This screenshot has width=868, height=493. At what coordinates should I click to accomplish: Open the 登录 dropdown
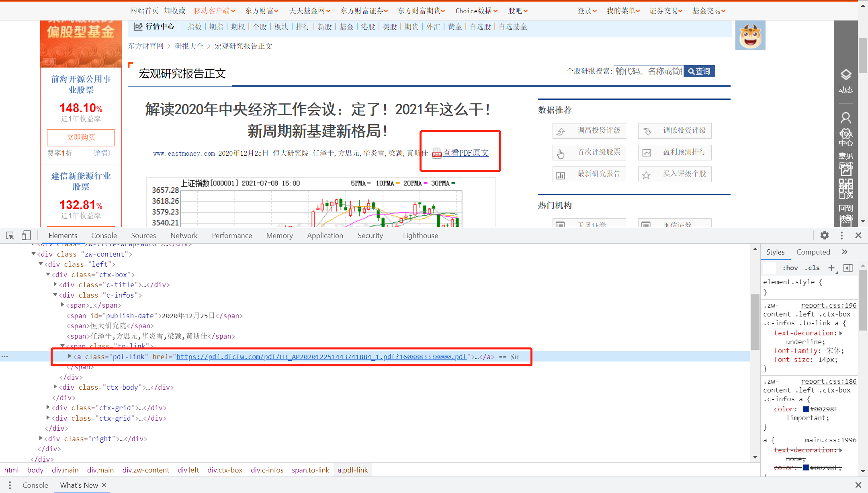(587, 11)
